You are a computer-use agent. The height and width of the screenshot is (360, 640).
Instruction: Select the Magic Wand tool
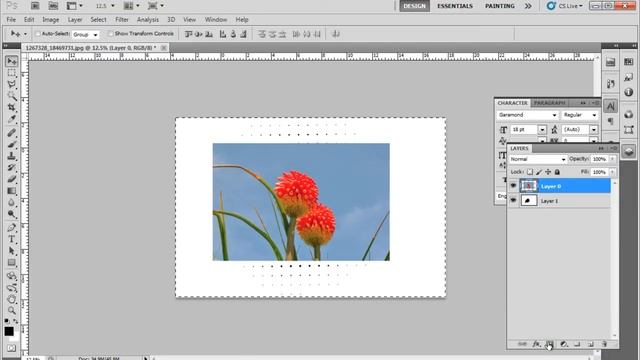[x=11, y=96]
